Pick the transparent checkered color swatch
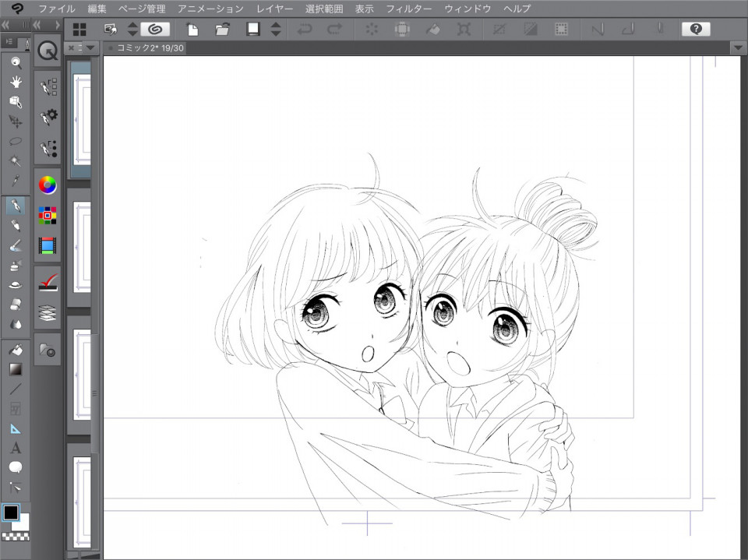This screenshot has height=560, width=748. click(16, 537)
